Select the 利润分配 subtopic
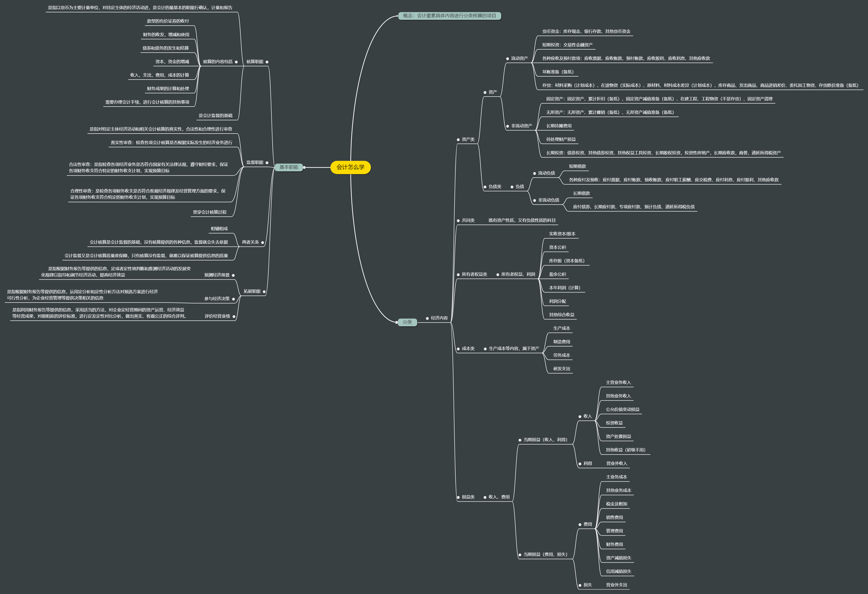 tap(558, 301)
